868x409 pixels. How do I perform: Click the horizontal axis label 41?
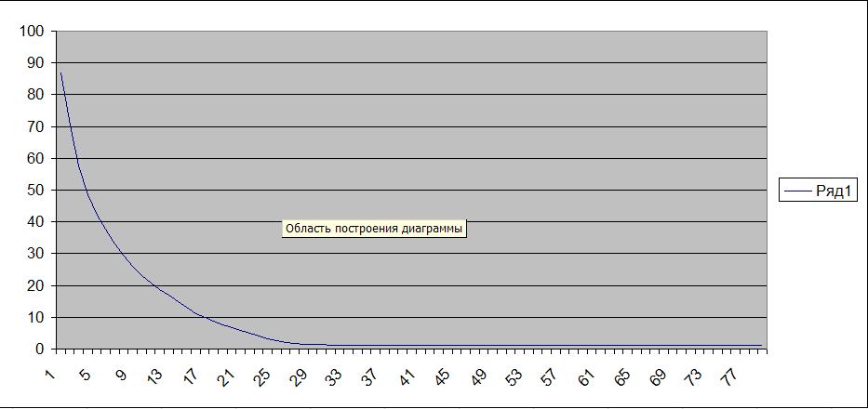pos(407,376)
